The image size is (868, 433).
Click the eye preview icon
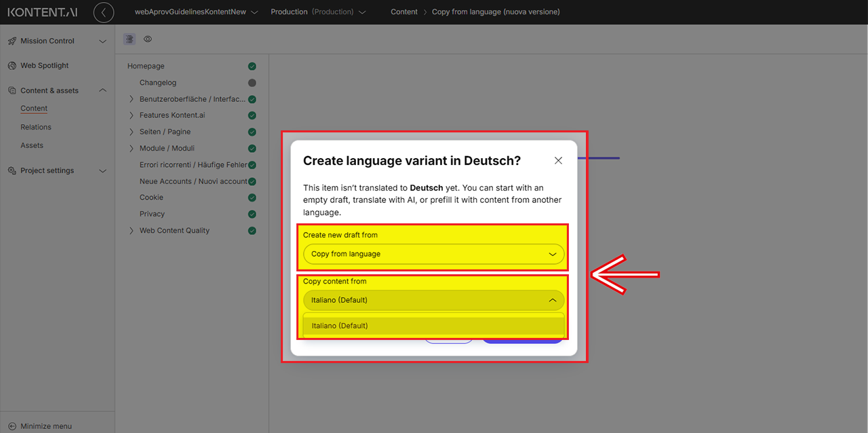tap(148, 39)
